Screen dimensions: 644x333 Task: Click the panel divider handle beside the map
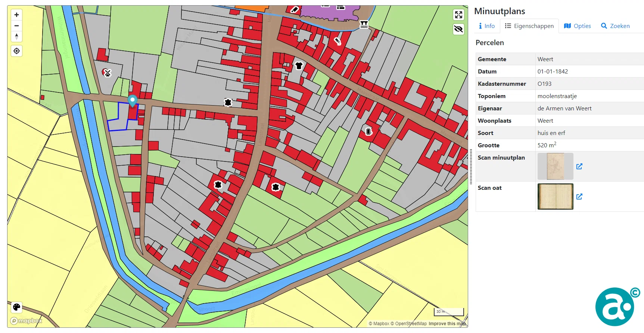[471, 166]
